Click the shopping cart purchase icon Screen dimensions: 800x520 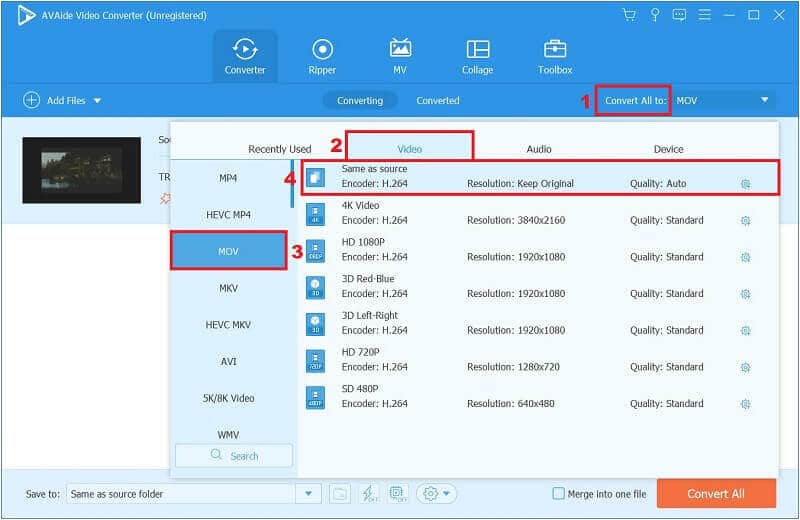(629, 15)
